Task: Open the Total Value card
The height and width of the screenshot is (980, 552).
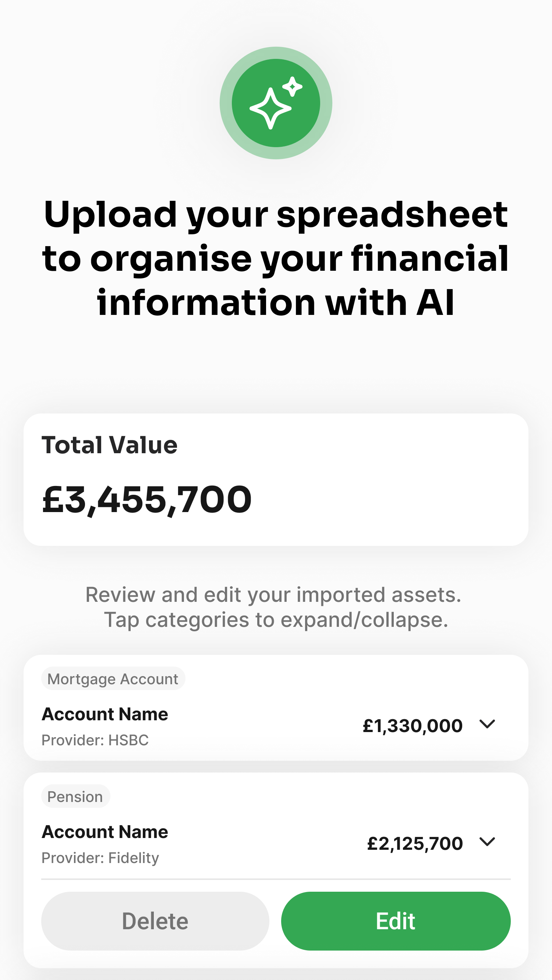Action: (x=276, y=479)
